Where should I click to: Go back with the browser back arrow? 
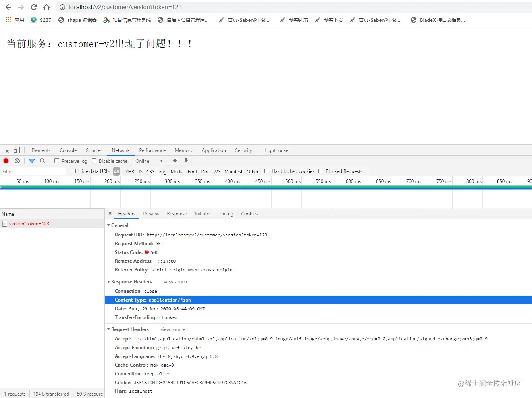coord(8,7)
